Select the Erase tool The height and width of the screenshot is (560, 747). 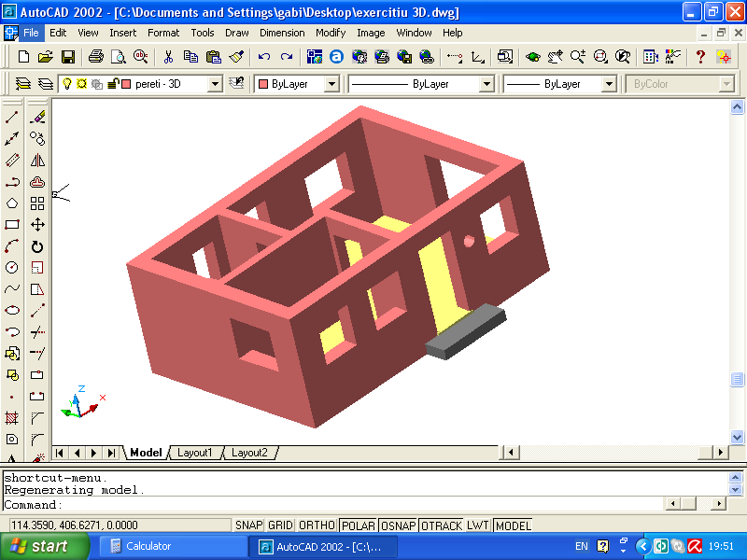[x=37, y=118]
